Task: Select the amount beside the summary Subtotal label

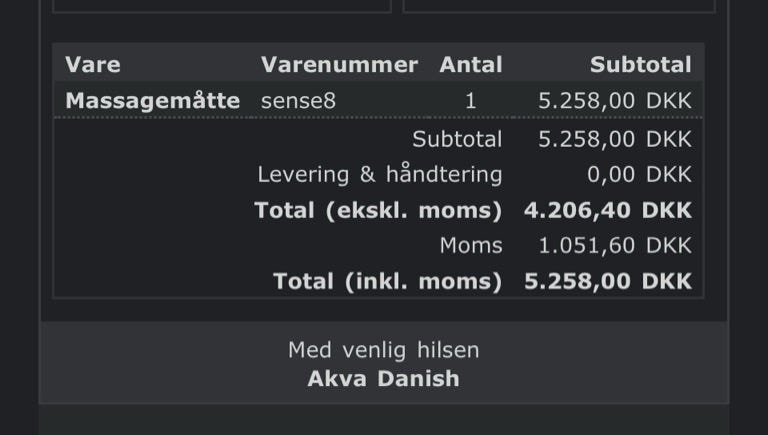Action: point(614,139)
